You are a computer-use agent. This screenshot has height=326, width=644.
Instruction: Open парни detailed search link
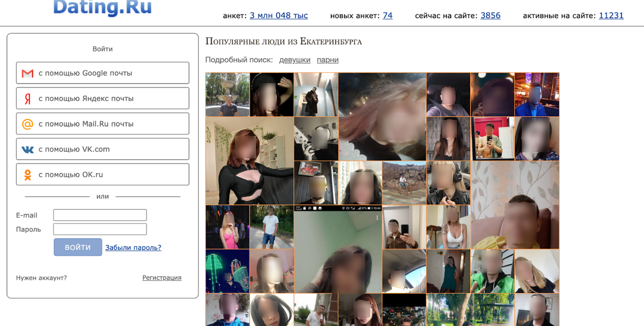coord(327,60)
